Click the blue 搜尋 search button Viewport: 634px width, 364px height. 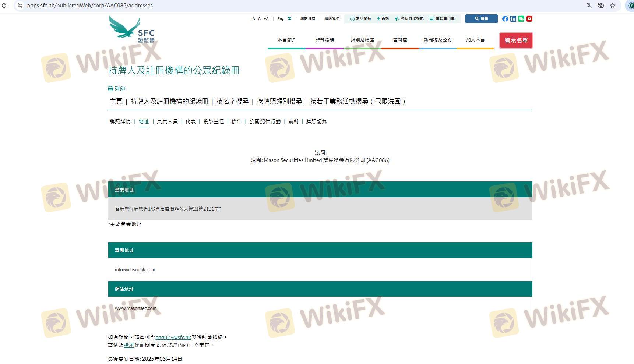(x=482, y=19)
